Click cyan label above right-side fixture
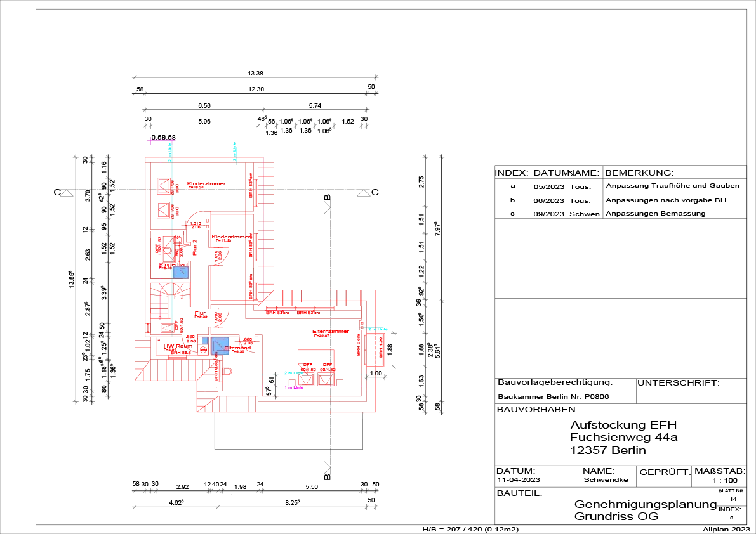Image resolution: width=756 pixels, height=534 pixels. 378,329
